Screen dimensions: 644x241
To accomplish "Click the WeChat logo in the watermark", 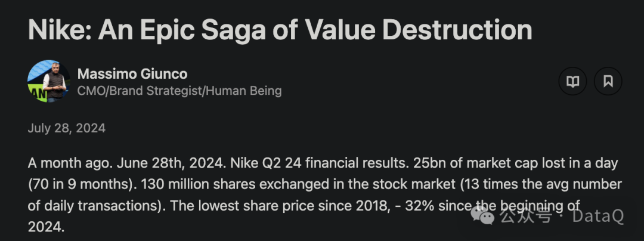I will point(482,215).
